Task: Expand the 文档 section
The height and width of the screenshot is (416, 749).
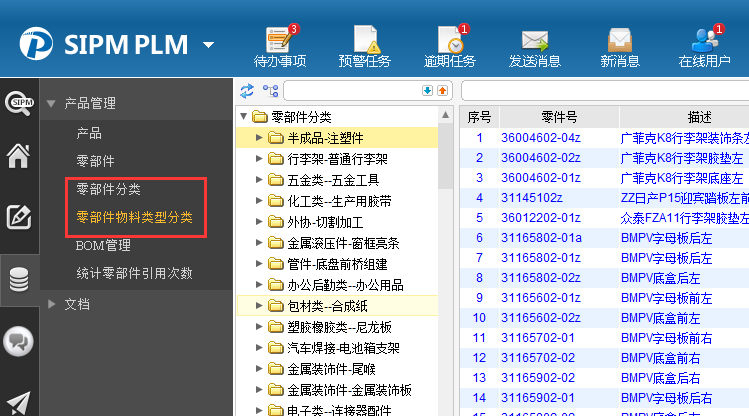Action: (52, 304)
